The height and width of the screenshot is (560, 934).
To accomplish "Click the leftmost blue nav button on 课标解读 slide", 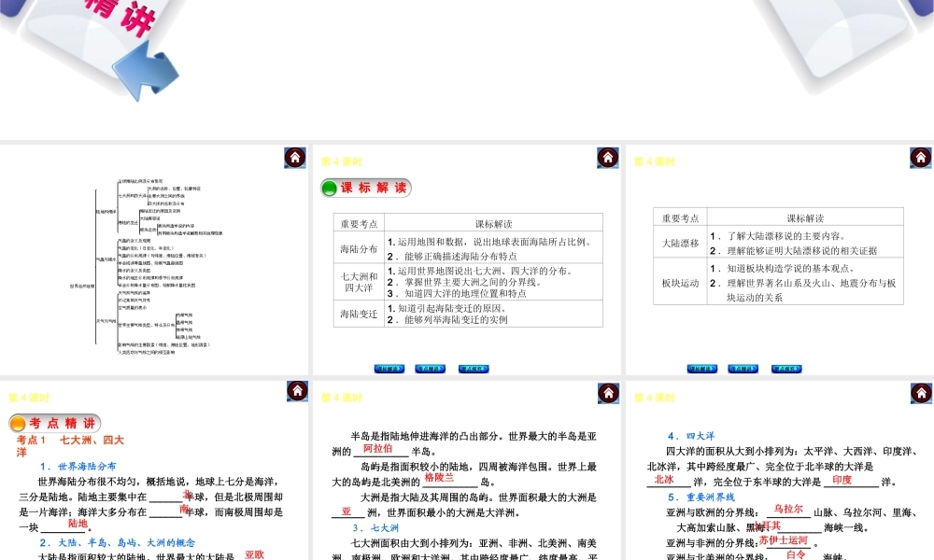I will point(389,369).
